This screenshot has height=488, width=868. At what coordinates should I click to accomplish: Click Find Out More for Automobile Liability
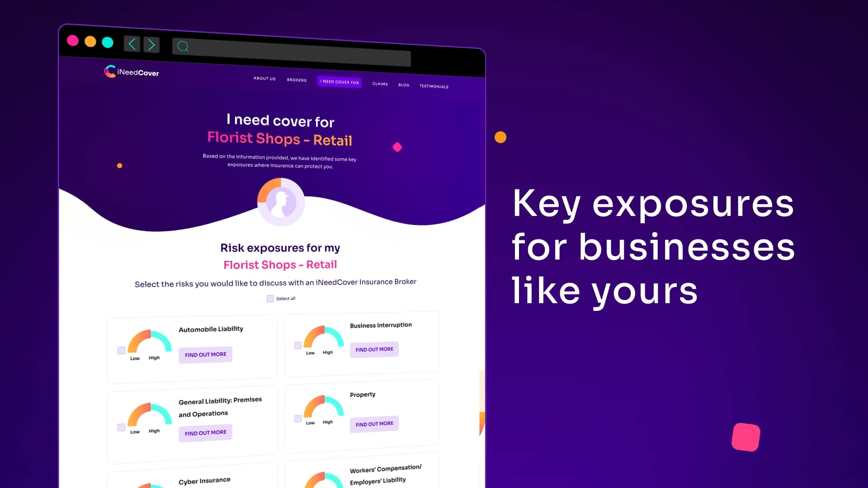205,354
